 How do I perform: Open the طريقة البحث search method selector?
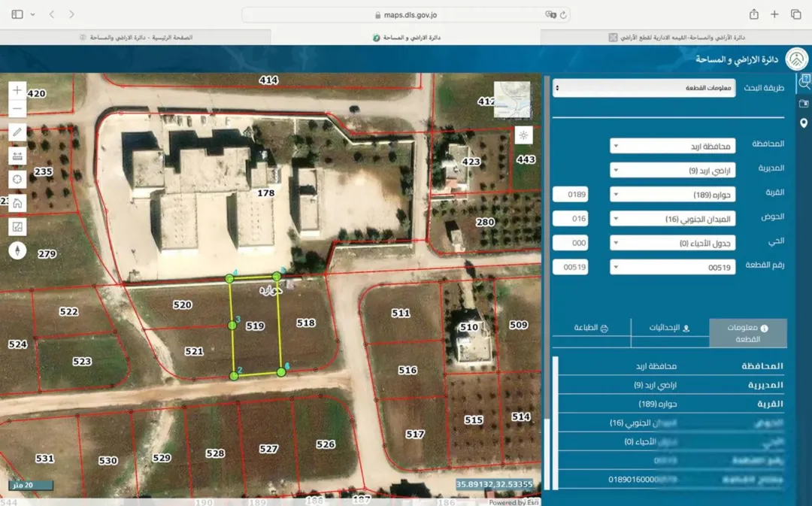(x=644, y=87)
